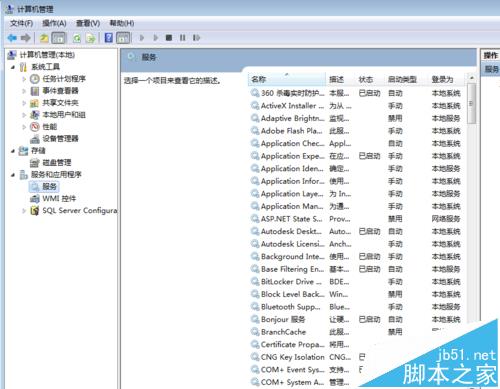Open 设备管理器 in the tree
The height and width of the screenshot is (389, 500).
[x=60, y=139]
